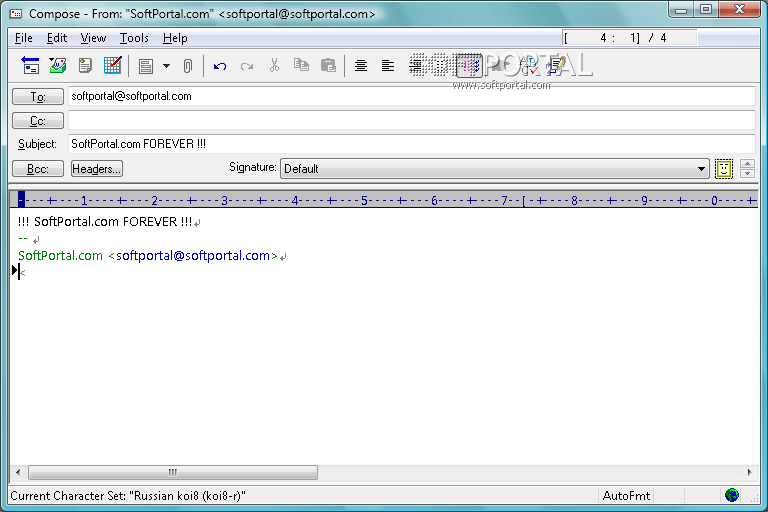Undo the last edit

[x=220, y=66]
